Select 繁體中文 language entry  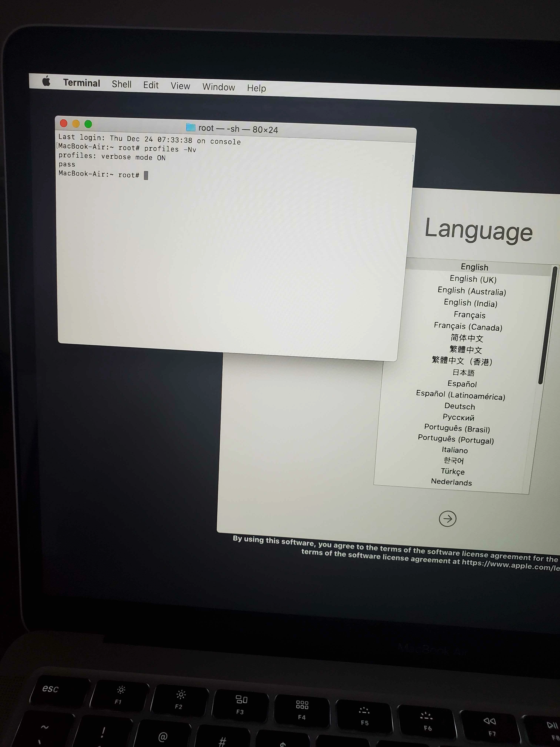[466, 350]
